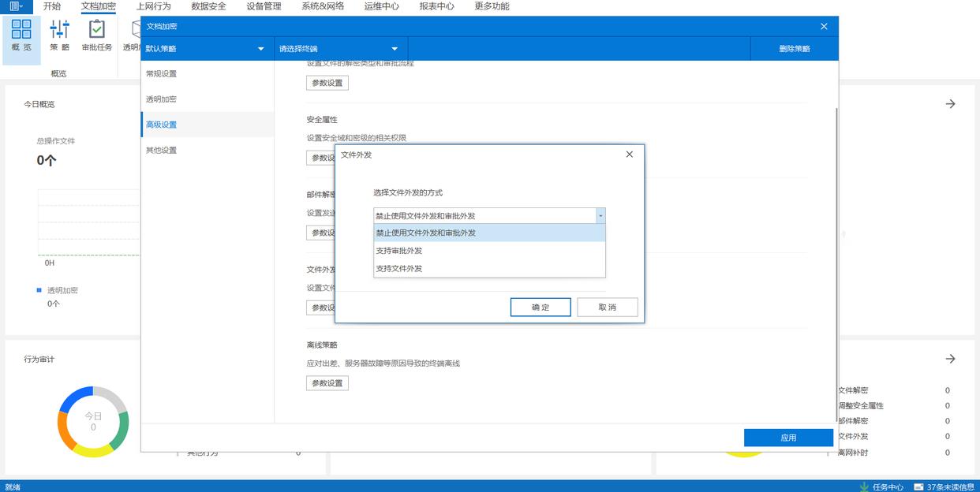The width and height of the screenshot is (980, 492).
Task: Open 任务中心 download icon in status bar
Action: 865,486
